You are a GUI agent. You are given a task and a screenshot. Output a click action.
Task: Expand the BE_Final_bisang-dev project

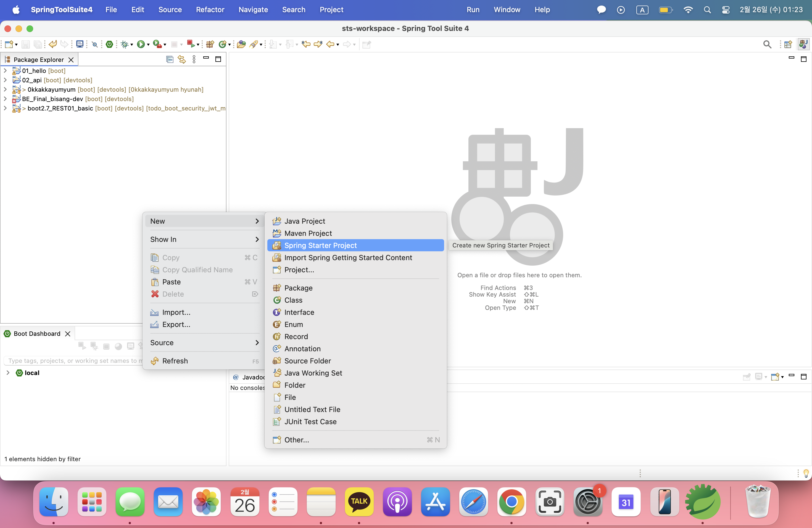tap(5, 99)
